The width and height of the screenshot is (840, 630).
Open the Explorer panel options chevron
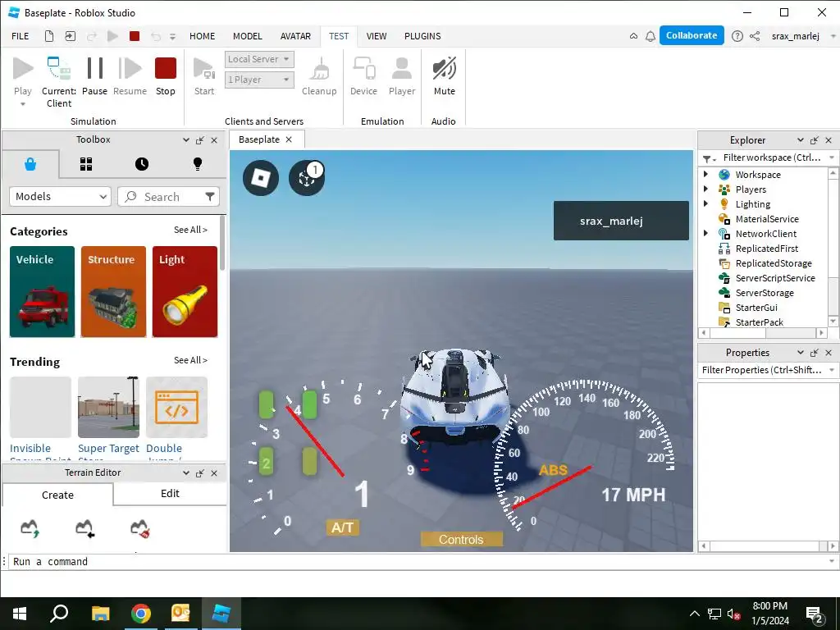(800, 140)
